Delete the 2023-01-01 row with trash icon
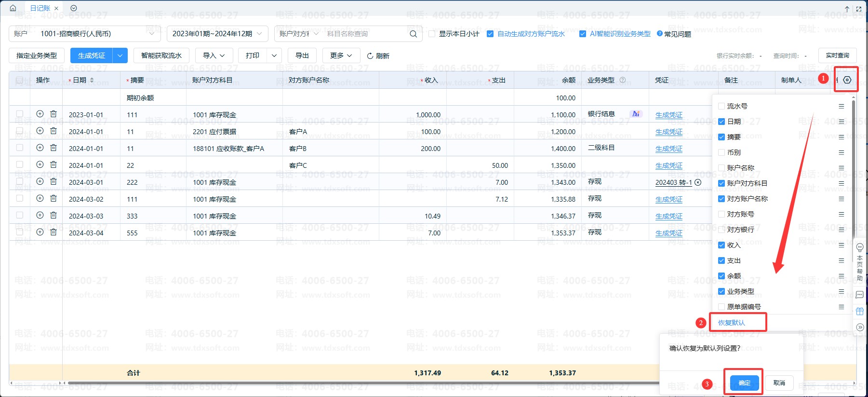 53,114
